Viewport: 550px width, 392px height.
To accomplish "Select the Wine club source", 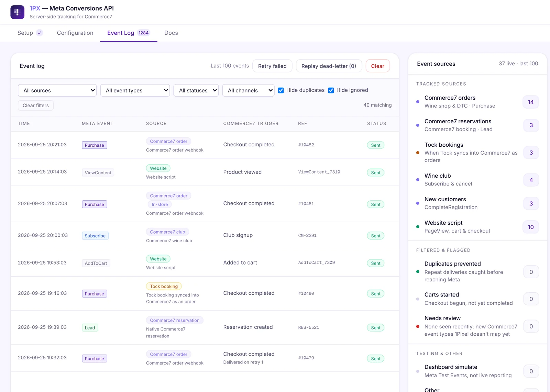I will (477, 180).
